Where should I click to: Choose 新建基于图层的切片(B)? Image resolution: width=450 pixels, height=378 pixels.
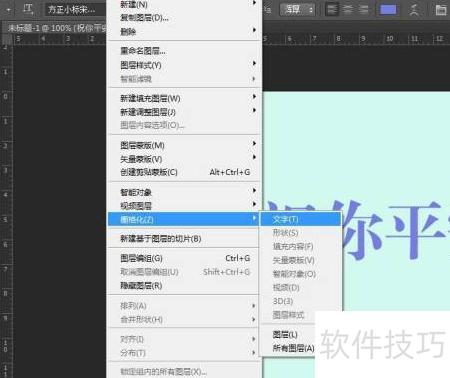pyautogui.click(x=184, y=239)
